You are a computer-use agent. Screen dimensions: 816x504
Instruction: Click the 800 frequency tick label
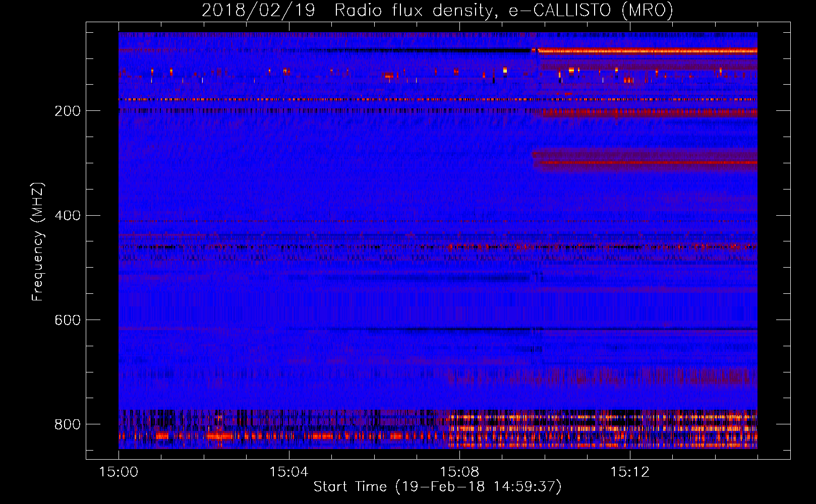[x=68, y=424]
